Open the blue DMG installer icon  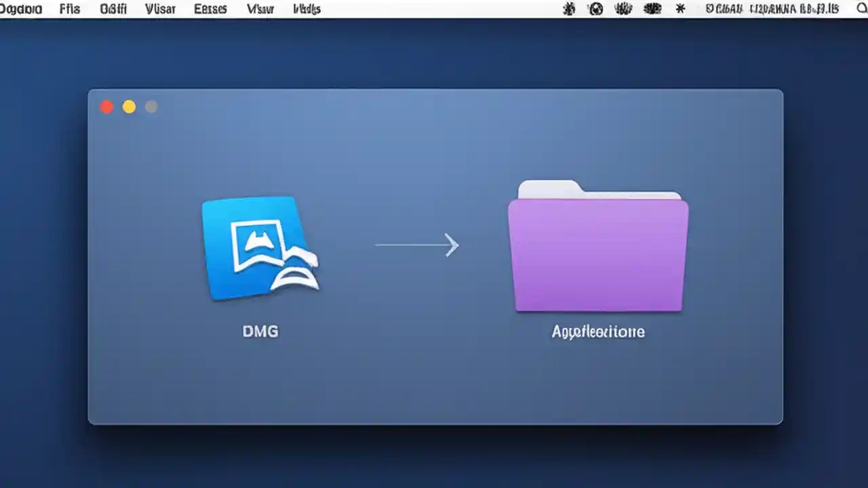260,247
